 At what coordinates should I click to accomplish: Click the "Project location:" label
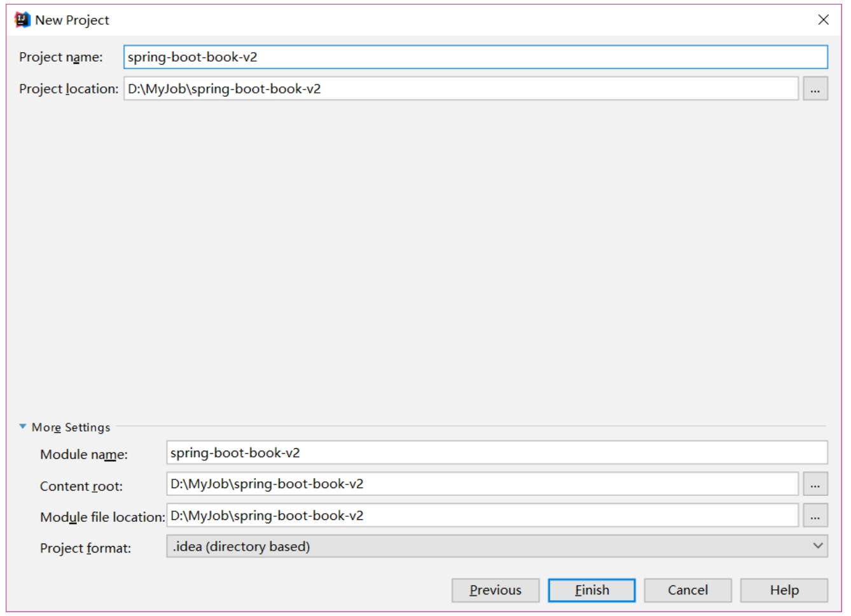point(69,89)
